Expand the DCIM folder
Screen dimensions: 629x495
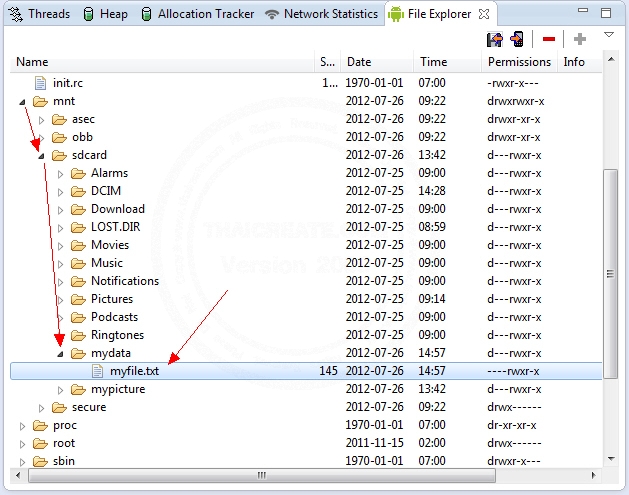[x=60, y=192]
